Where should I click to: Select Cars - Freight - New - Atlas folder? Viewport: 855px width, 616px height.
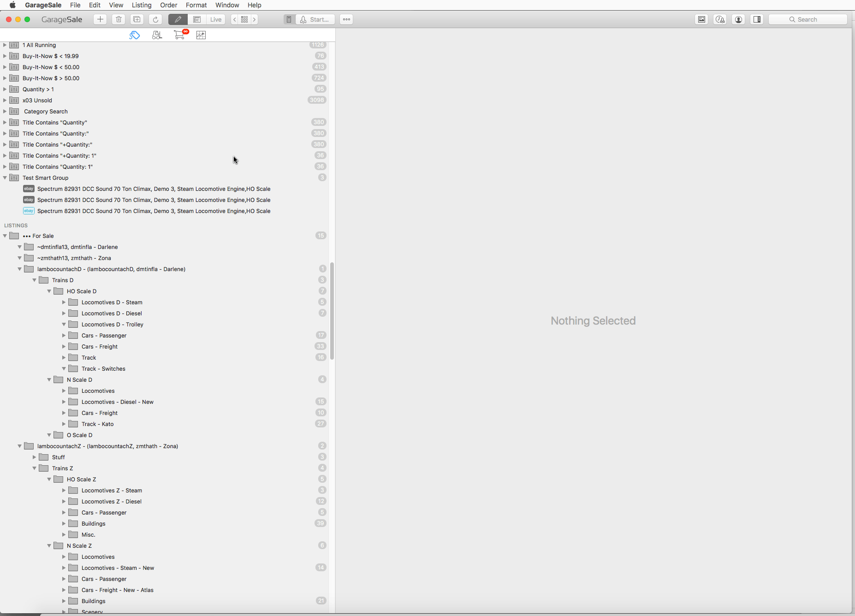[x=164, y=590]
